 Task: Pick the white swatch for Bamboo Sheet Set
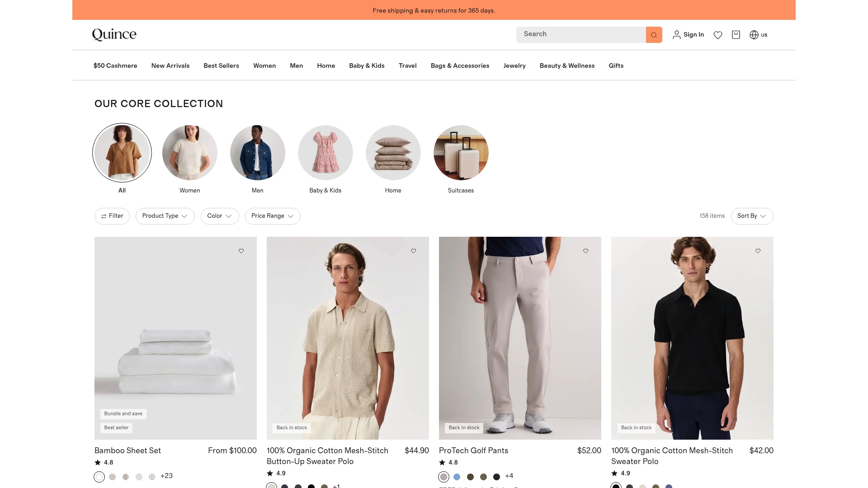(99, 477)
